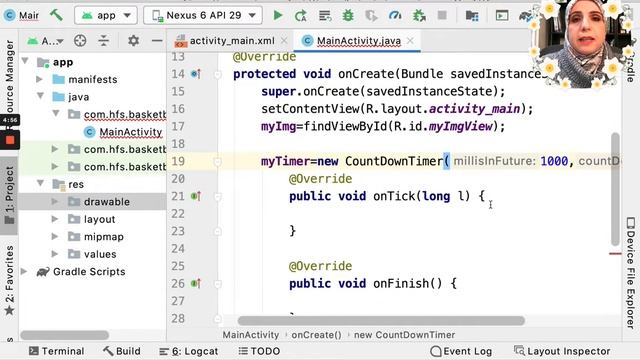Expand the layout folder
640x360 pixels.
tap(55, 219)
